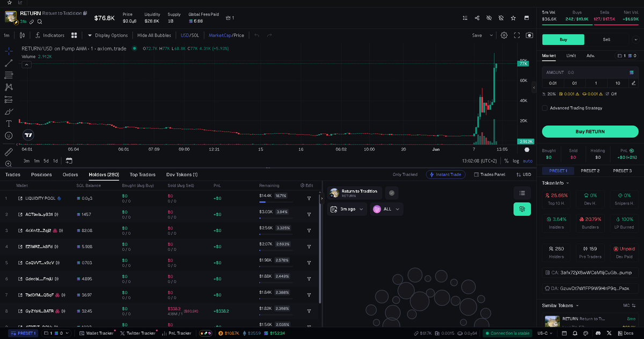
Task: Switch to the Trades tab
Action: [x=13, y=175]
